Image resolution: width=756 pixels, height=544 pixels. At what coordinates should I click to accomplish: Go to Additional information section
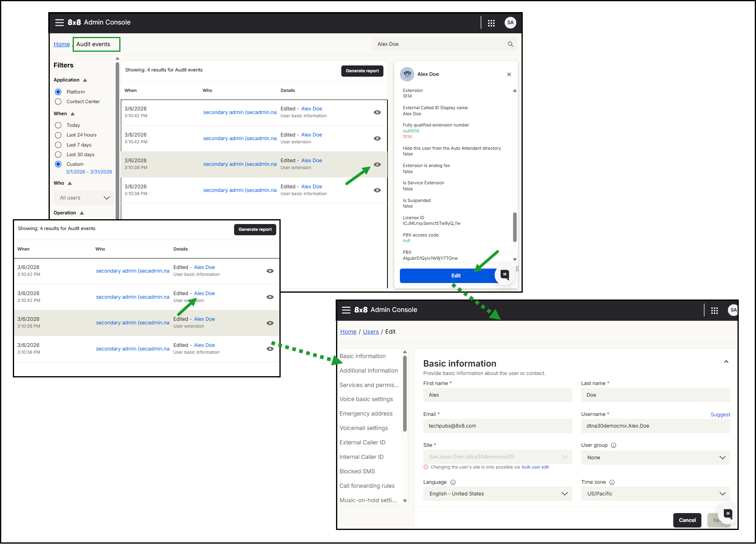coord(369,371)
